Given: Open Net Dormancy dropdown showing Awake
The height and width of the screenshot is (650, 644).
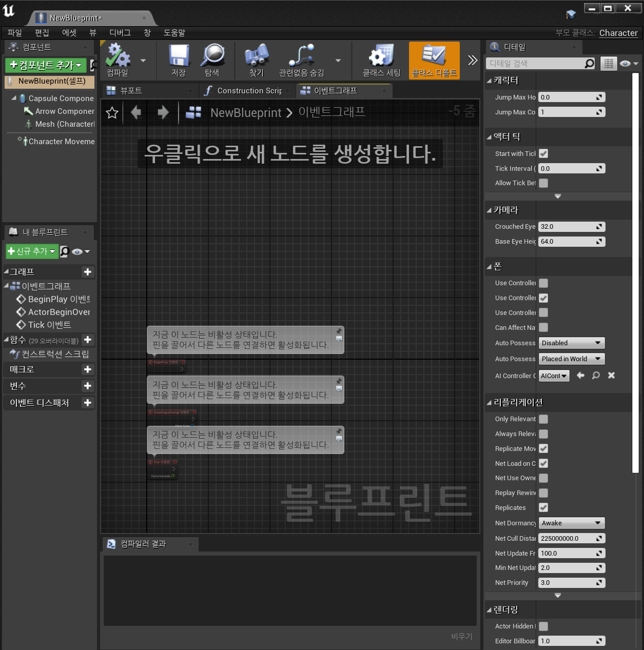Looking at the screenshot, I should point(572,523).
